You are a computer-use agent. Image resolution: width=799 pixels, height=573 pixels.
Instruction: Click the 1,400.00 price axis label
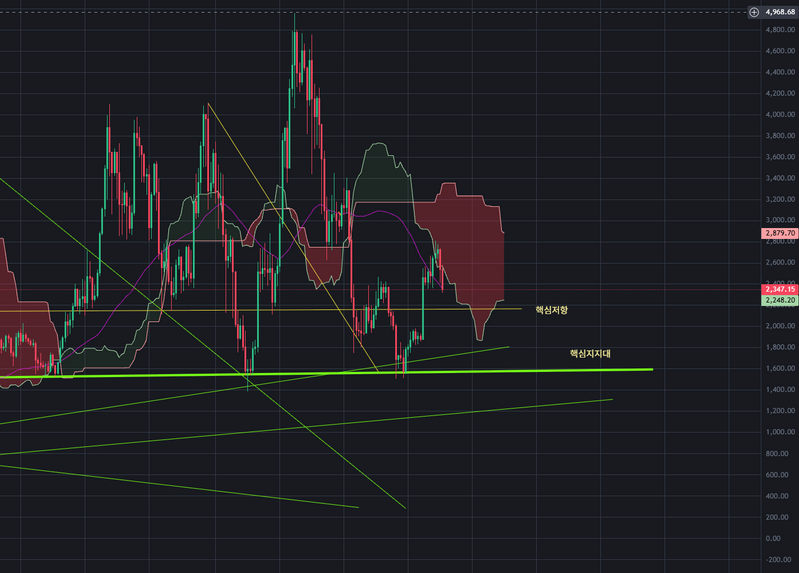(780, 389)
